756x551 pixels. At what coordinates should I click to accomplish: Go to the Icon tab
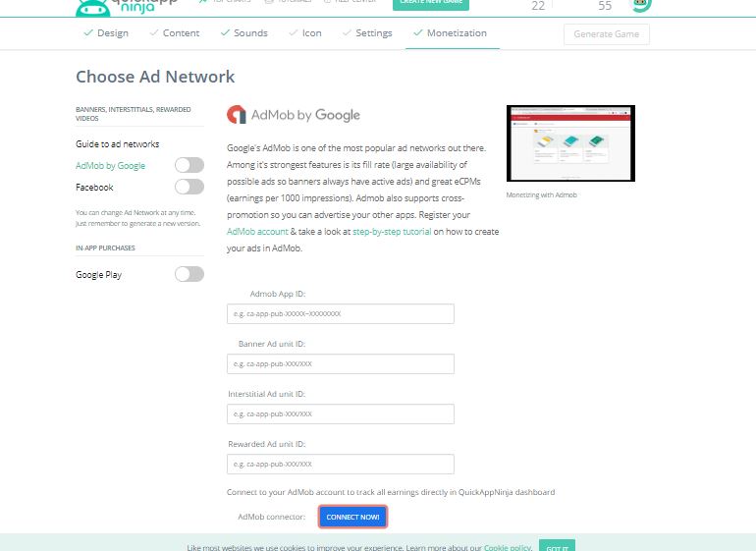point(305,32)
